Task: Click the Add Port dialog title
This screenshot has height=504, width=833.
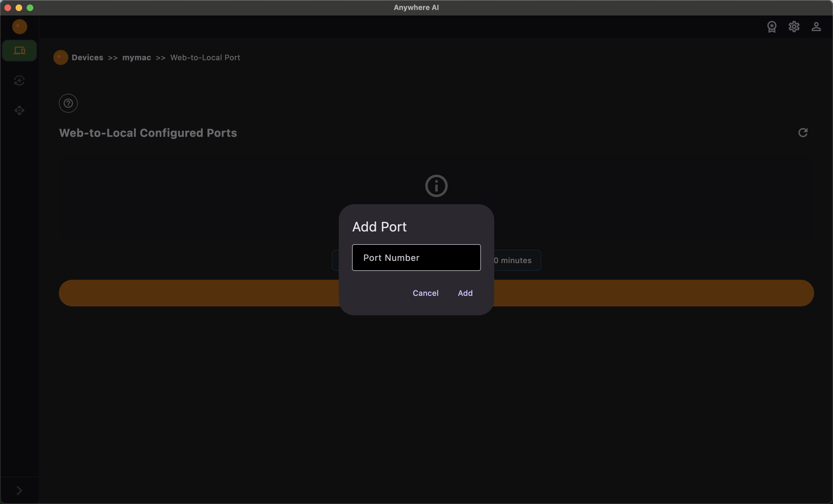Action: 379,227
